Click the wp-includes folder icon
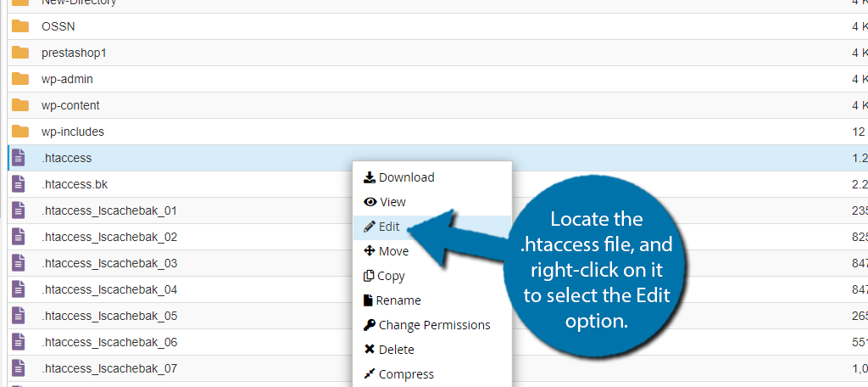 pos(20,132)
